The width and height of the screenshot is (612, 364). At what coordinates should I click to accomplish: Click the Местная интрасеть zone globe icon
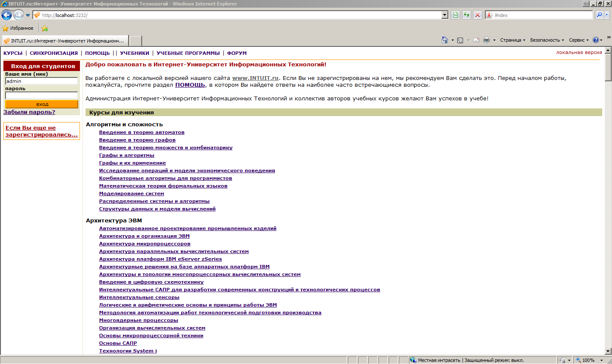[x=413, y=360]
